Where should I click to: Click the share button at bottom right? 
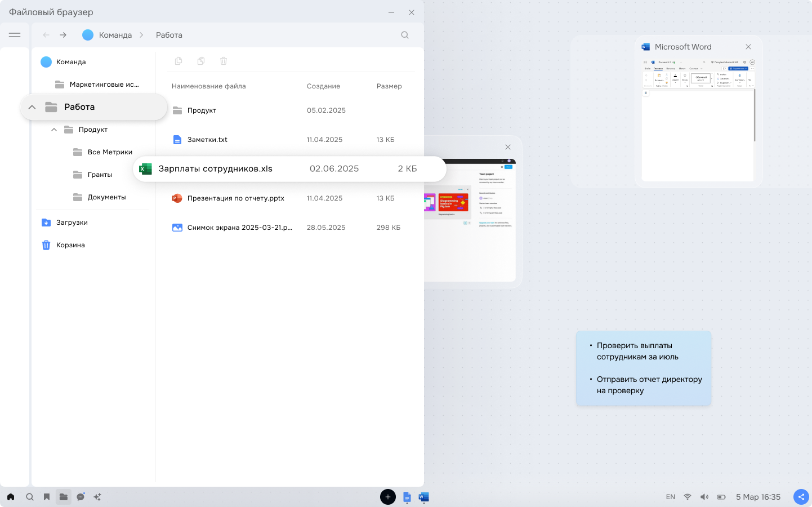[x=801, y=497]
